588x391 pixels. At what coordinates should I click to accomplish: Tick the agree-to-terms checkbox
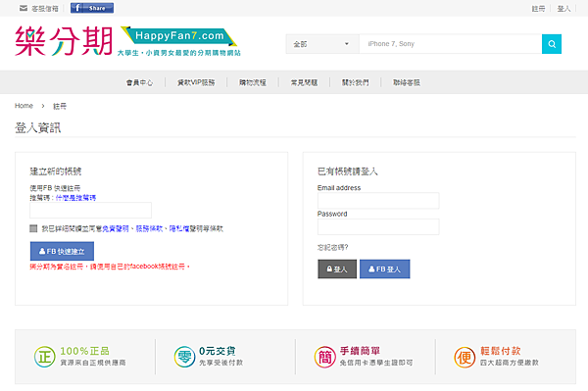pos(33,228)
